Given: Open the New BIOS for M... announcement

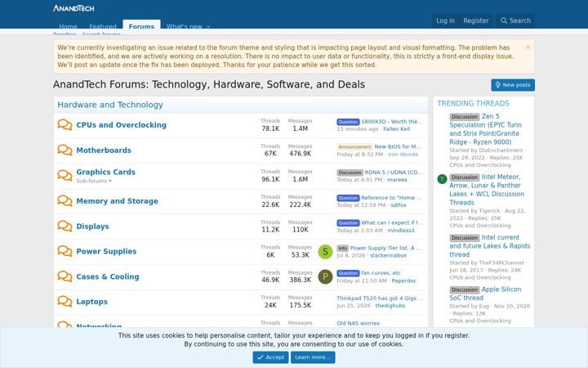Looking at the screenshot, I should 398,146.
